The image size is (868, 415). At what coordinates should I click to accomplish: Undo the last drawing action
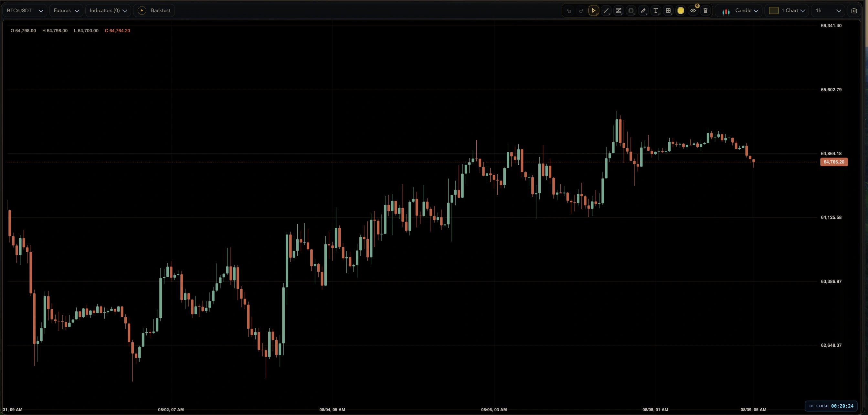pos(569,10)
